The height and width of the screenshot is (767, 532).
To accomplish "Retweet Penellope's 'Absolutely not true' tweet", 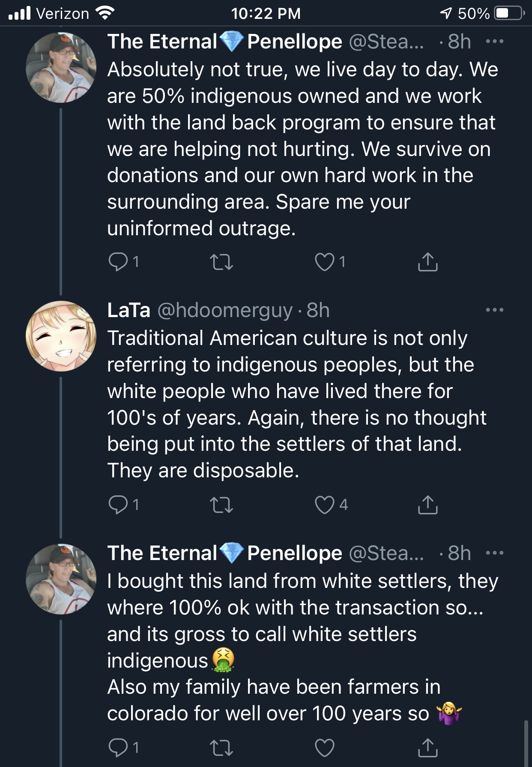I will pos(221,262).
